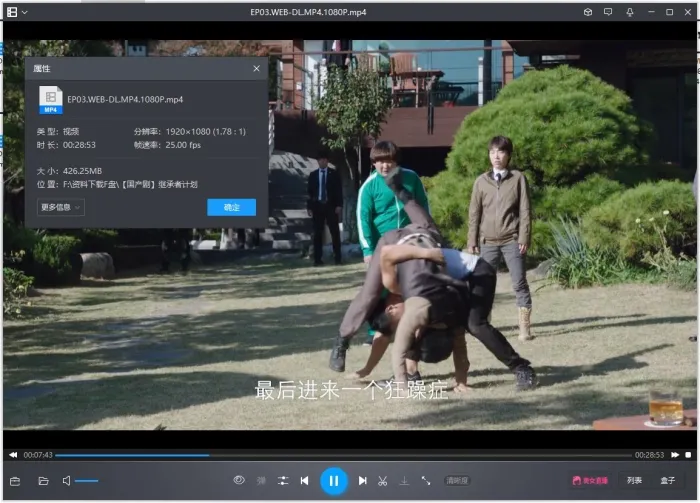Open the skin box icon in title bar
Screen dimensions: 700x503
(588, 12)
